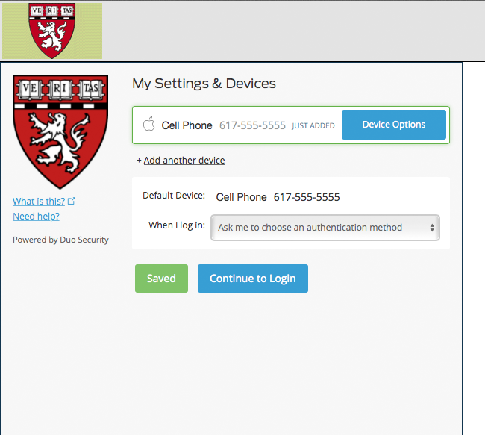485x448 pixels.
Task: Click the small Harvard shield in top banner
Action: [x=52, y=31]
